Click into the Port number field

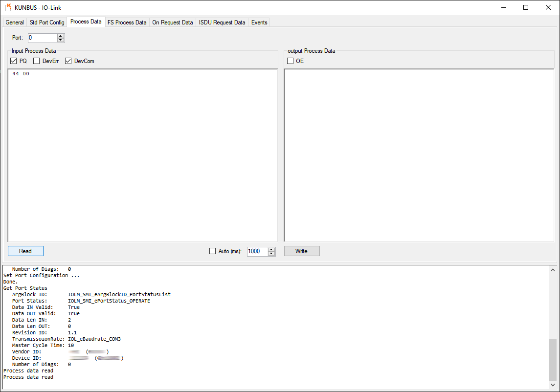tap(42, 38)
